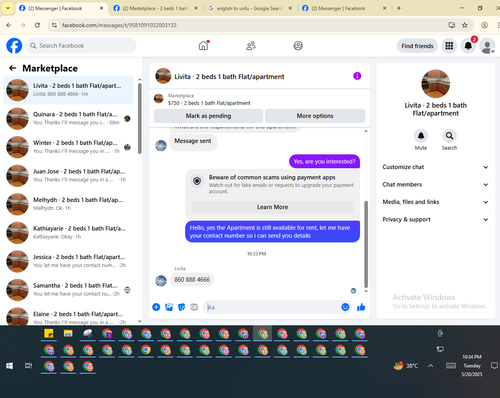The width and height of the screenshot is (500, 398).
Task: Send a thumbs-up like
Action: [x=361, y=307]
